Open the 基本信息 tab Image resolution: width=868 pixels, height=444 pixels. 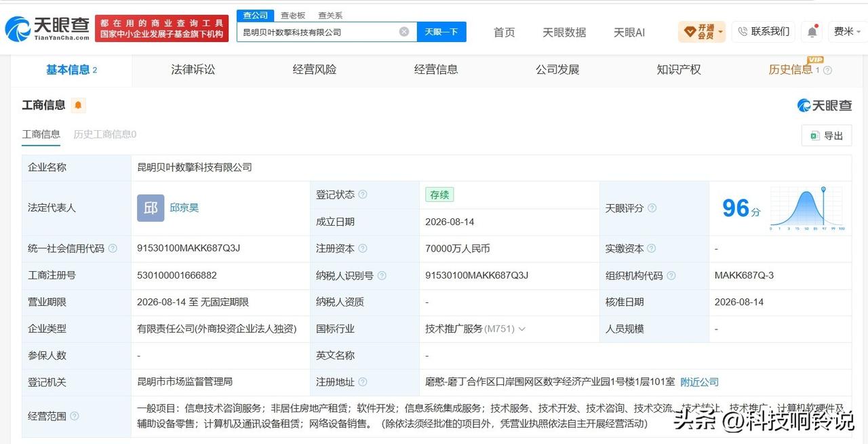pos(71,70)
